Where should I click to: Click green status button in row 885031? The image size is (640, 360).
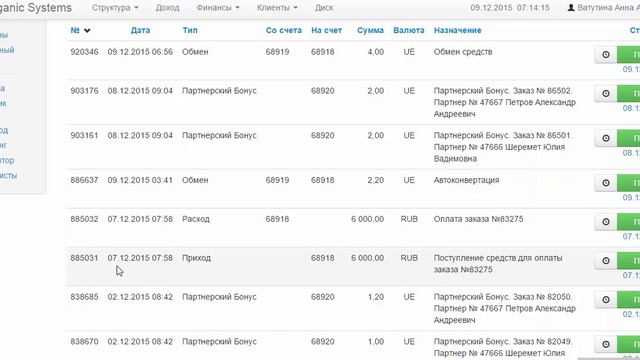[x=629, y=260]
